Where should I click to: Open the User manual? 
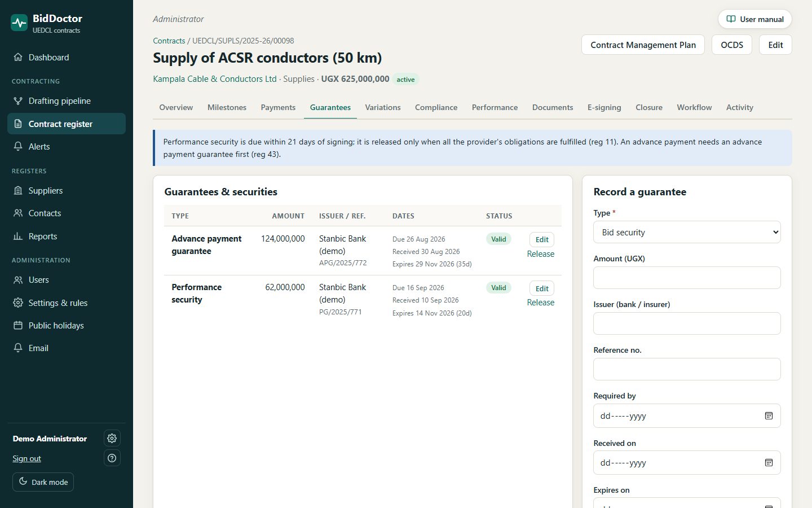(755, 19)
